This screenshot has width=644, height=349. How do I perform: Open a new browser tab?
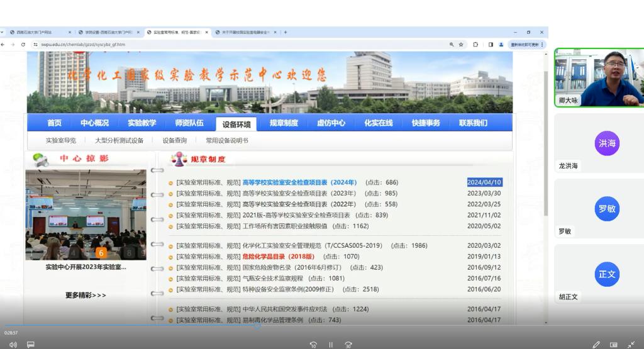click(x=286, y=32)
